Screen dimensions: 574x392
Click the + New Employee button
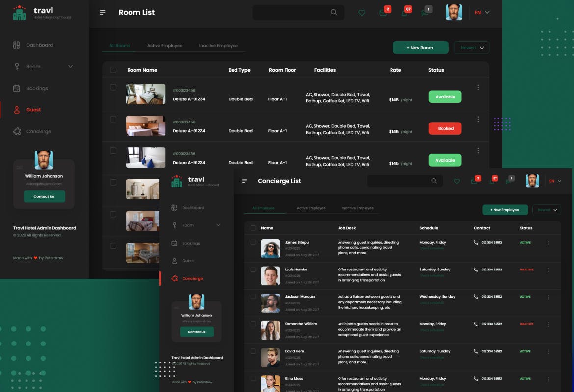pyautogui.click(x=505, y=210)
